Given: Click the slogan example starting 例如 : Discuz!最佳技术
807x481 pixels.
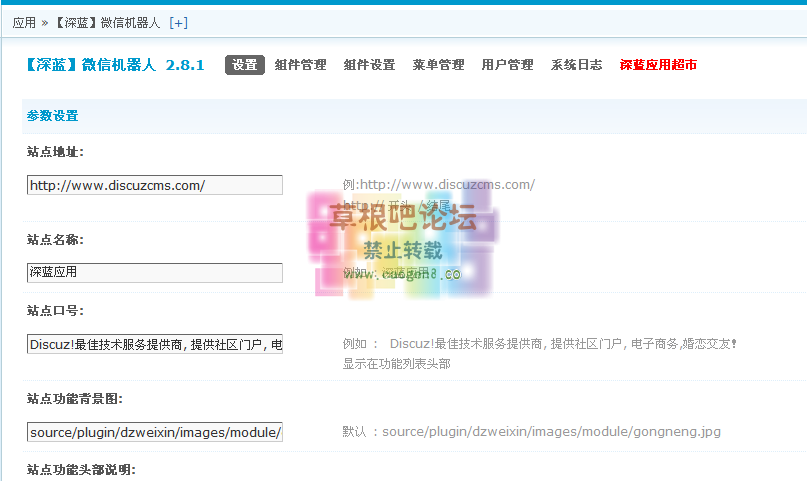Looking at the screenshot, I should (x=540, y=344).
